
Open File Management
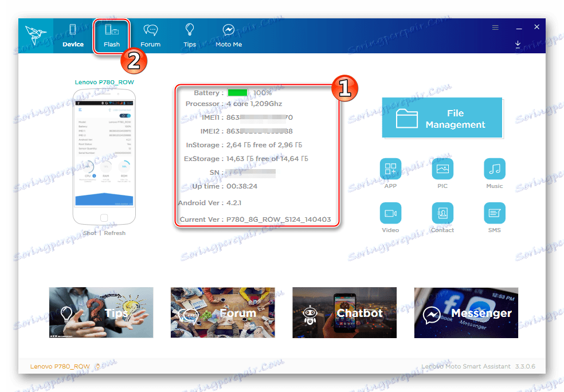442,118
